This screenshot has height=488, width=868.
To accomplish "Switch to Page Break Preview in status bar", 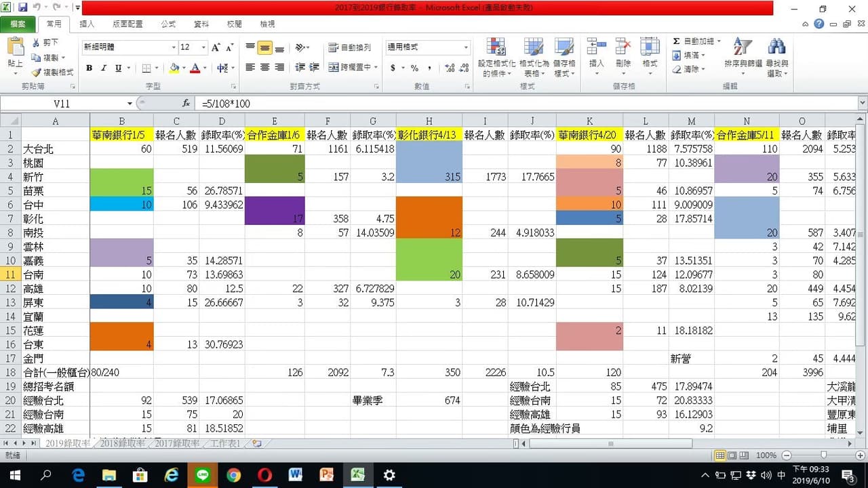I will [x=743, y=455].
